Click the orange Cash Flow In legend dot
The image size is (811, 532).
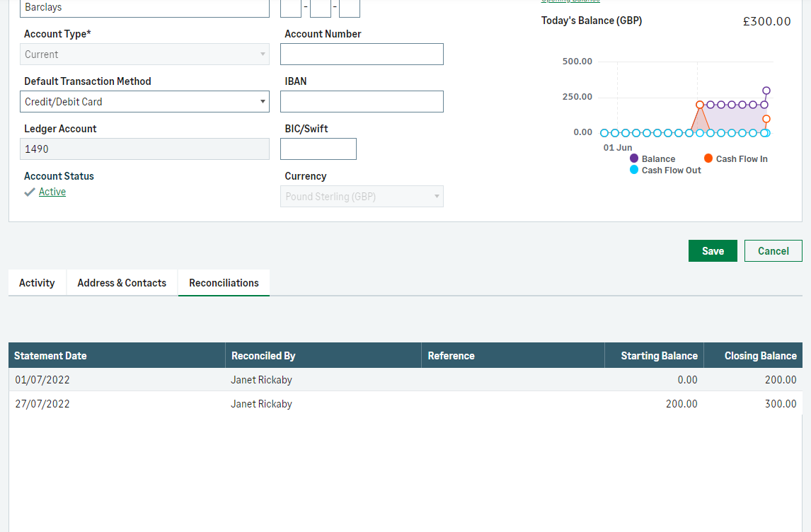click(x=708, y=158)
